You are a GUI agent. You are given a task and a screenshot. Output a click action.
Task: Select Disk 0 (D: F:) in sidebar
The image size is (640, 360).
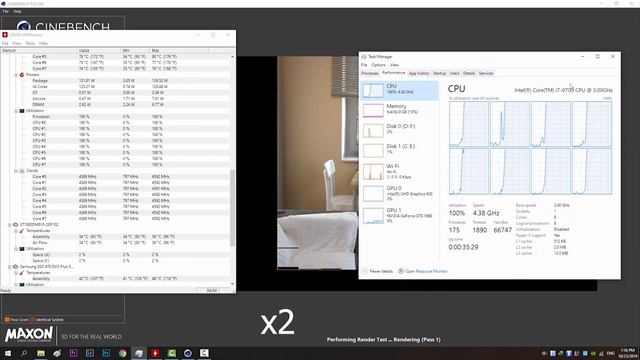coord(400,130)
